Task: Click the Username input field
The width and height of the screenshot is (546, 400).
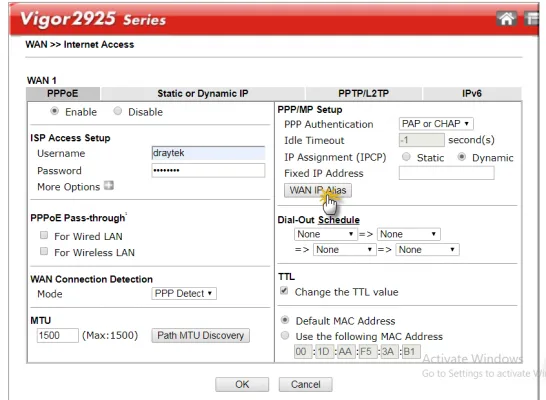Action: pos(208,153)
